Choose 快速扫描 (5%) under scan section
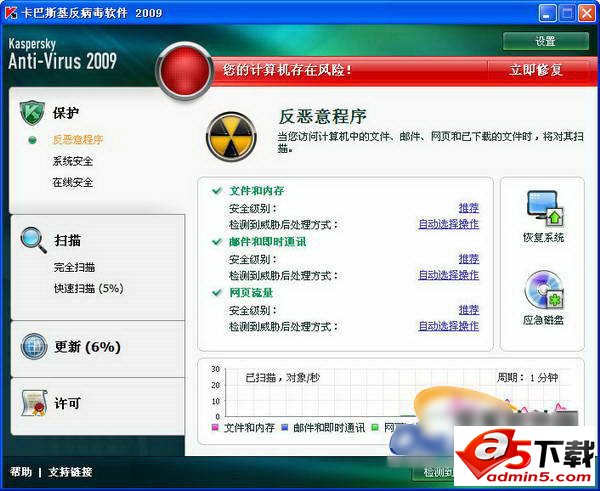Image resolution: width=600 pixels, height=491 pixels. pyautogui.click(x=89, y=288)
